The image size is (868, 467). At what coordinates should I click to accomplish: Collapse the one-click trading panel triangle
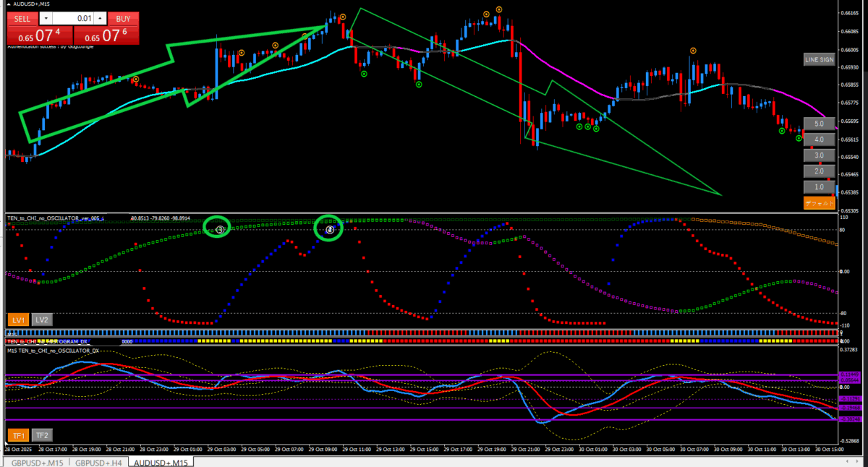9,4
